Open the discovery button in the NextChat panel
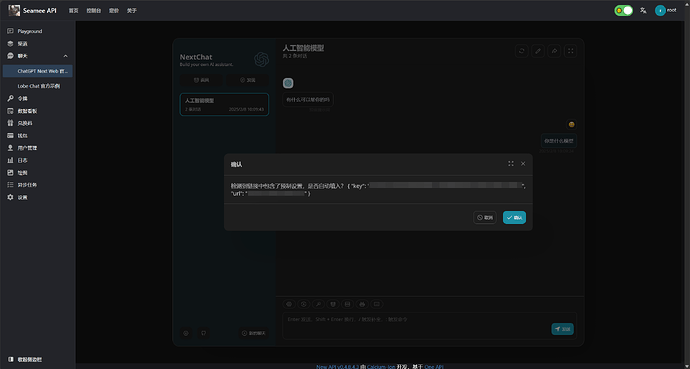Viewport: 690px width, 369px height. 248,80
